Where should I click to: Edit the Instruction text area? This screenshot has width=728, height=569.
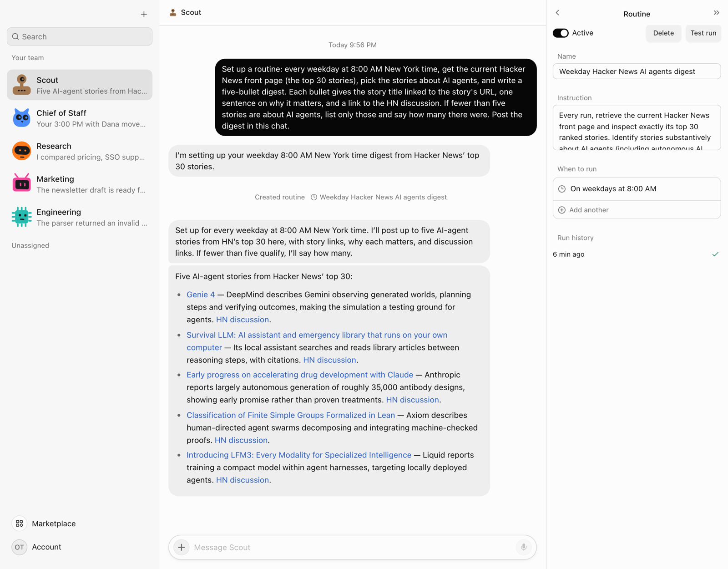[637, 127]
